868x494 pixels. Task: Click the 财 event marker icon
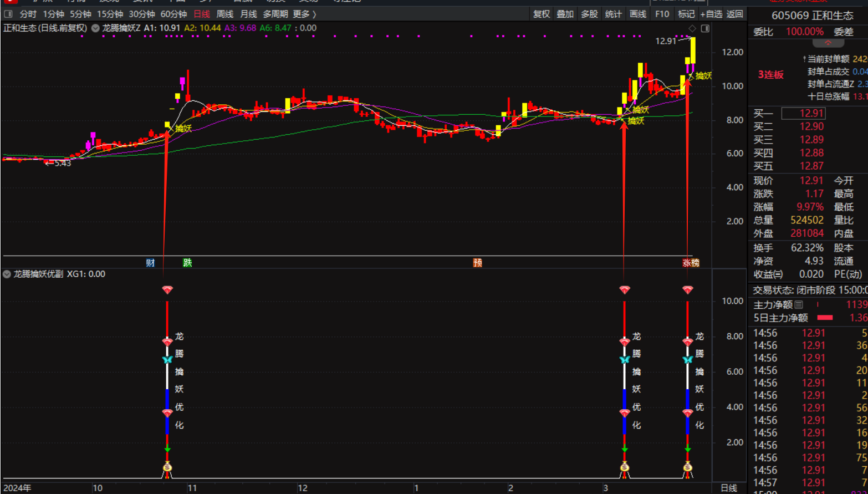[150, 263]
